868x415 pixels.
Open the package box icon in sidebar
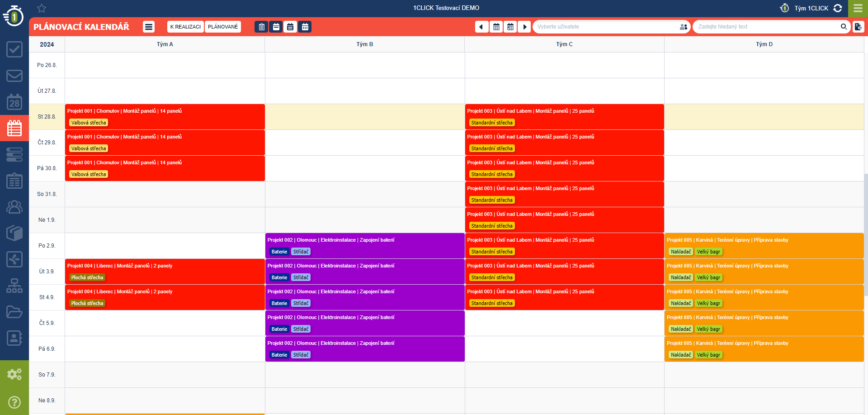14,233
